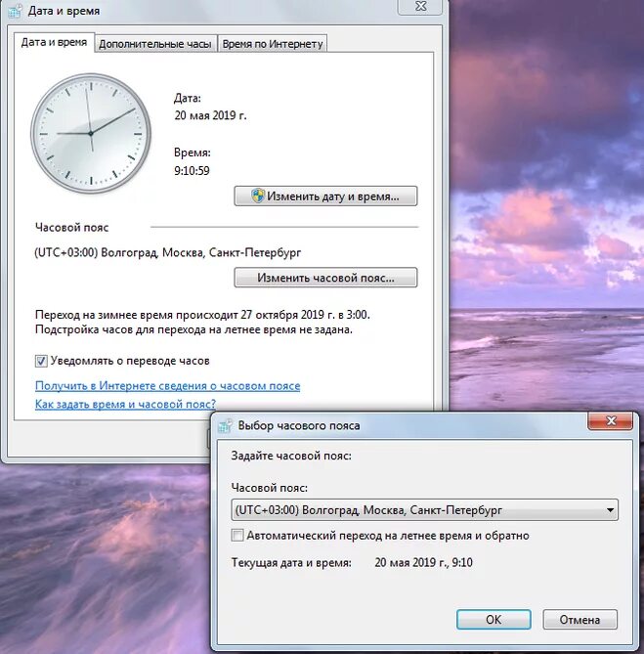The height and width of the screenshot is (654, 644).
Task: Open the Время по Интернету tab
Action: click(273, 44)
